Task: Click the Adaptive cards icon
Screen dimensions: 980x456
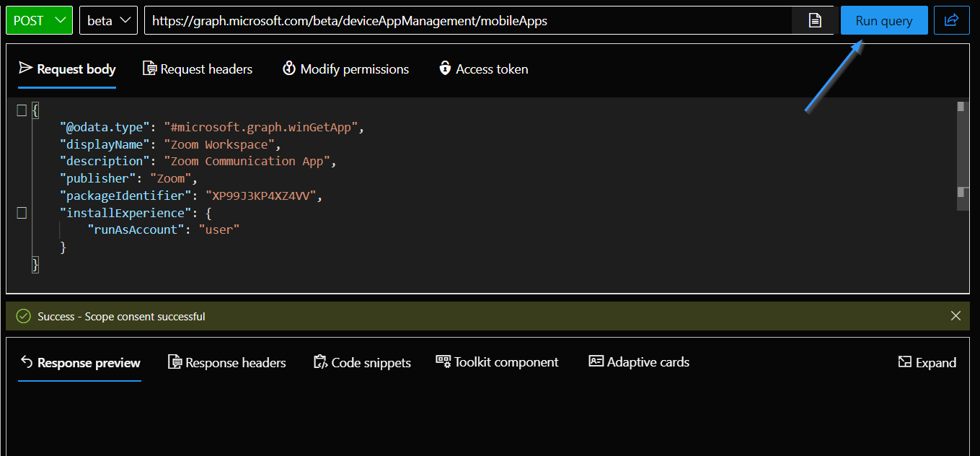Action: coord(596,361)
